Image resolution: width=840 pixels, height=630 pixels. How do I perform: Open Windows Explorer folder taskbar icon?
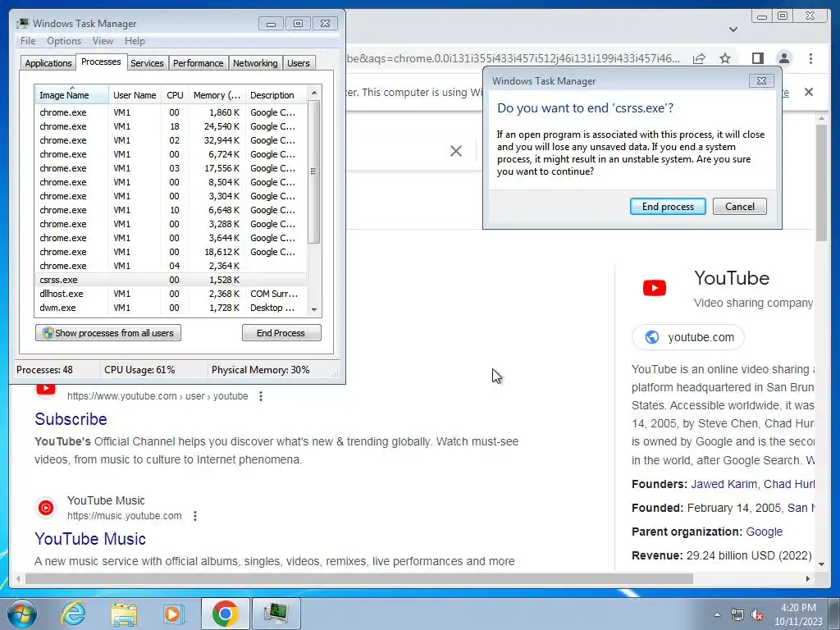pyautogui.click(x=124, y=614)
